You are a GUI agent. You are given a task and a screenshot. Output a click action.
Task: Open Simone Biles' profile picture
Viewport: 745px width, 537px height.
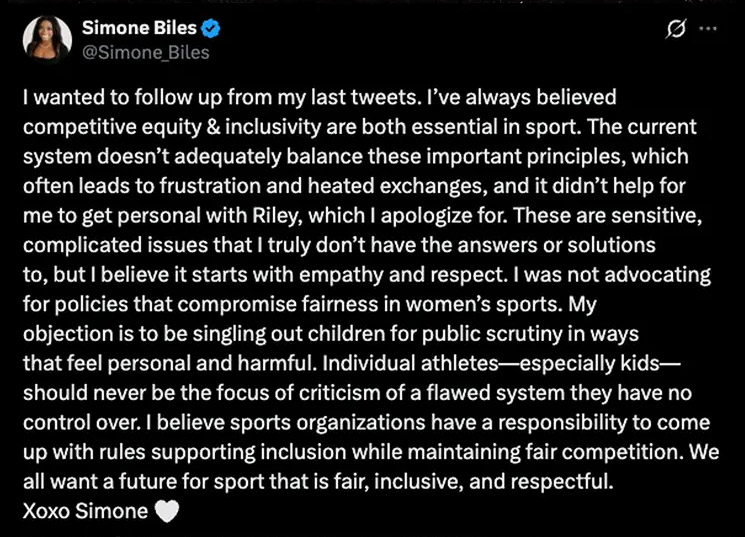[47, 37]
